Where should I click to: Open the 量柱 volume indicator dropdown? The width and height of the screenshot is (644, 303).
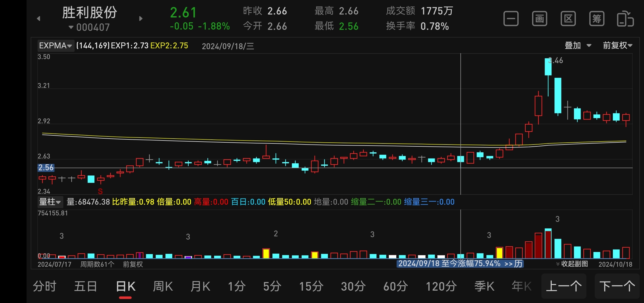pos(50,202)
